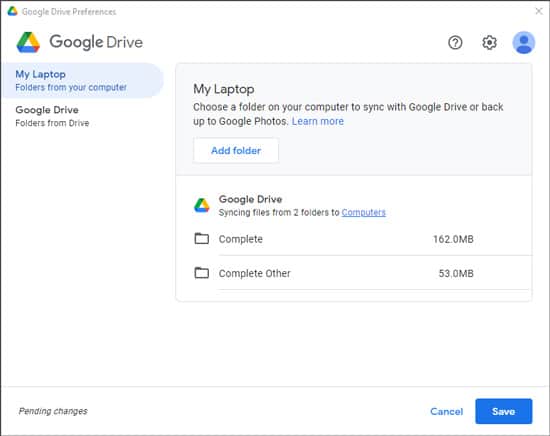Click the Google Drive logo in header
The image size is (550, 436).
click(28, 42)
